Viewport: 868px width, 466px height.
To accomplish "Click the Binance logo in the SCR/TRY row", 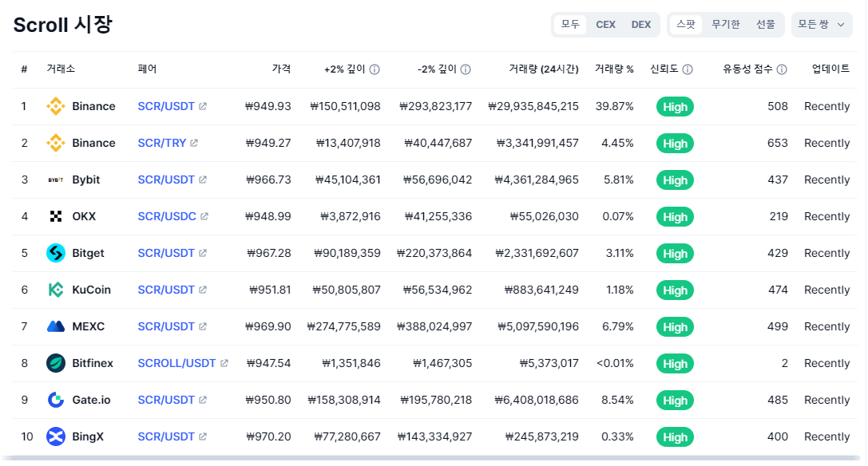I will point(55,143).
